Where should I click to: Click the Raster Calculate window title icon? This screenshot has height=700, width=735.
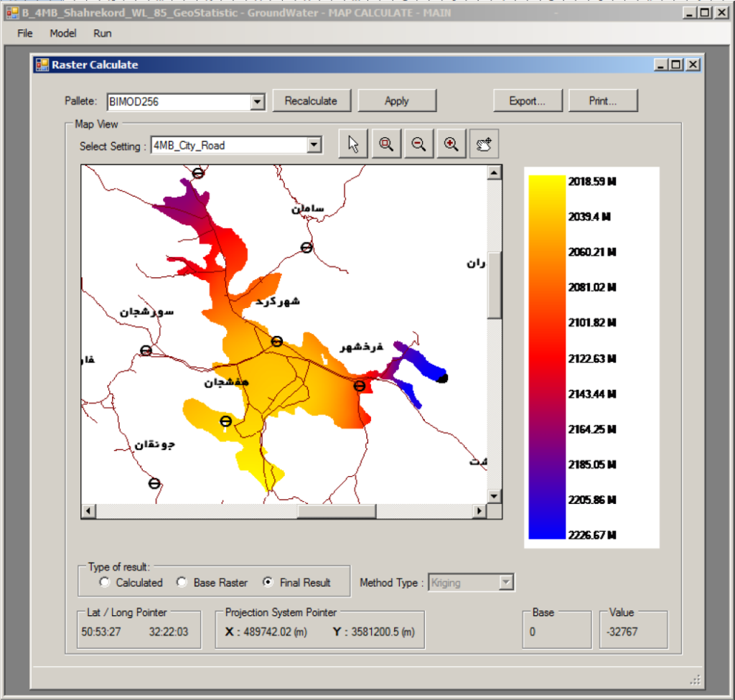click(42, 65)
